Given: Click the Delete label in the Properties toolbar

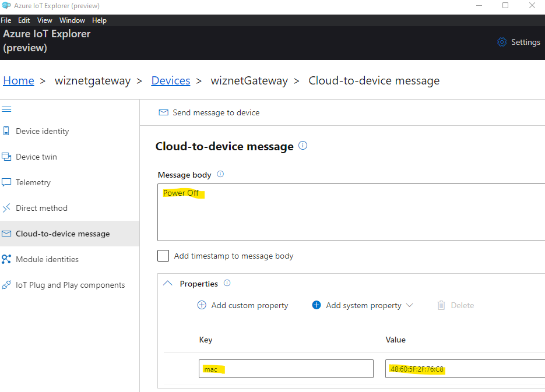Looking at the screenshot, I should [x=462, y=305].
